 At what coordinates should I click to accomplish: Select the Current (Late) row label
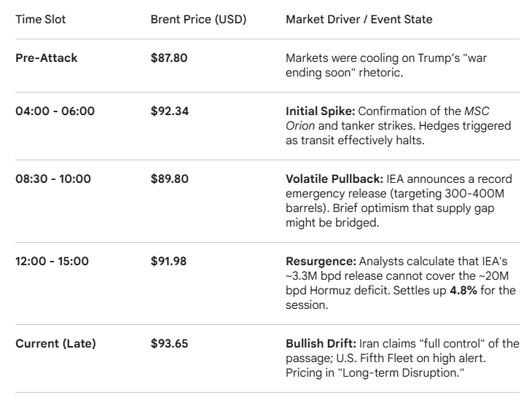click(55, 343)
